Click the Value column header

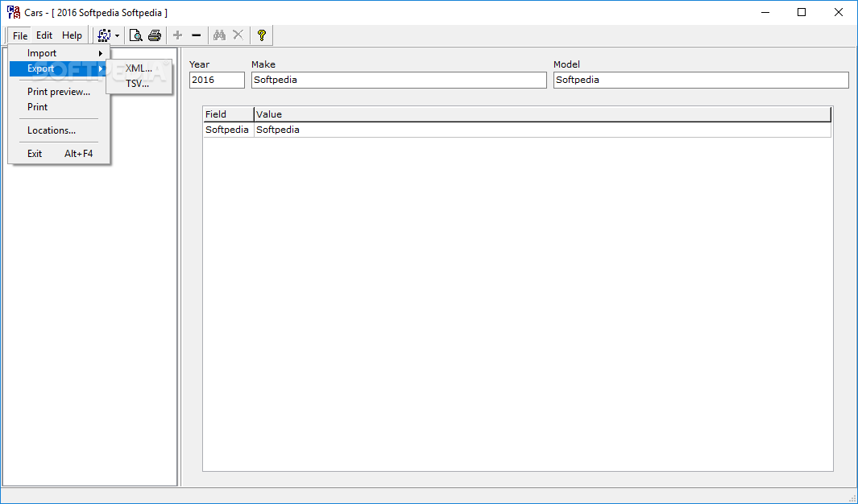tap(542, 114)
